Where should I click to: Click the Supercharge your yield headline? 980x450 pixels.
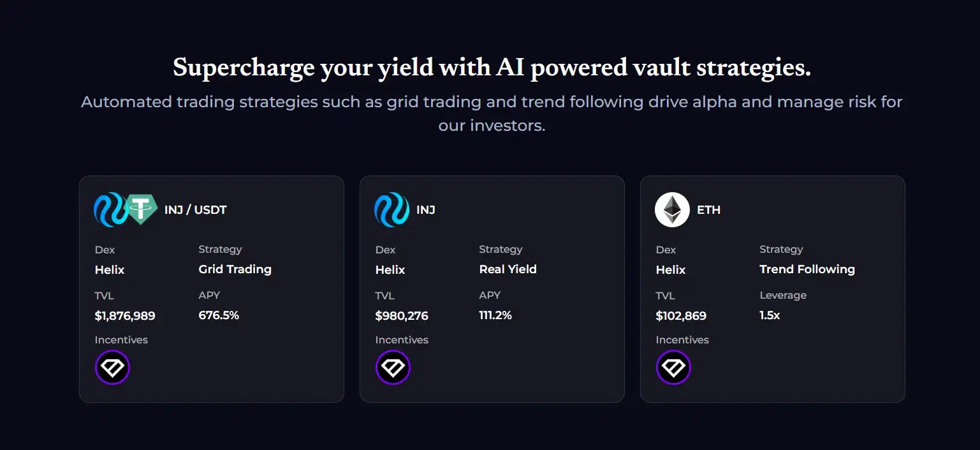point(492,68)
